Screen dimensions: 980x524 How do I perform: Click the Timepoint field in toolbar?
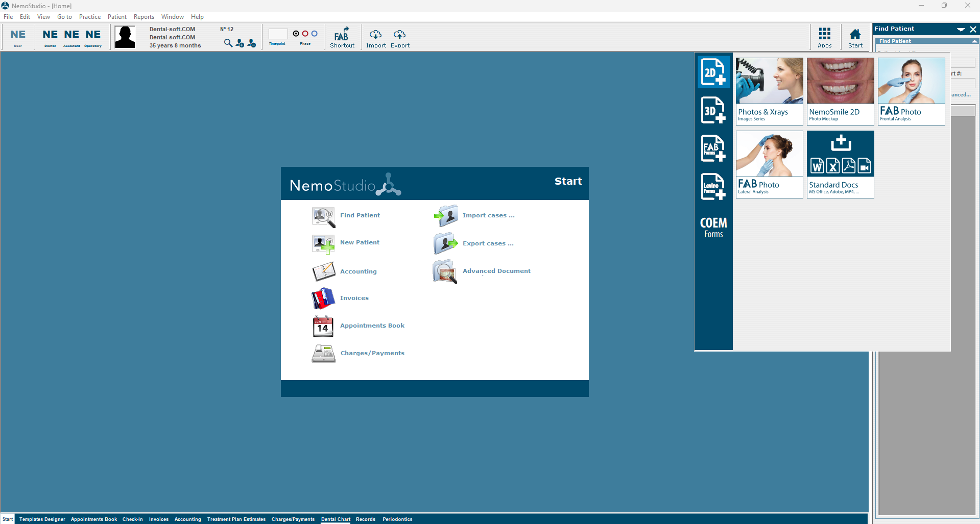[x=278, y=34]
